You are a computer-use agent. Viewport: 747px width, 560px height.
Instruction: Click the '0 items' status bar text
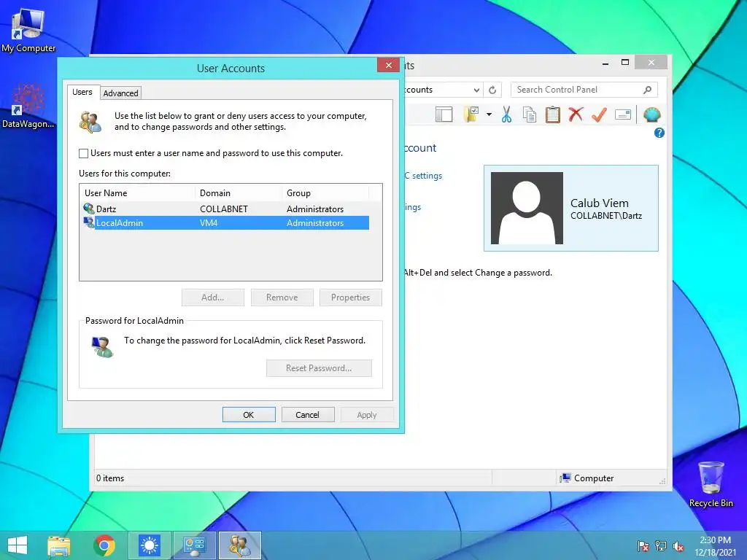tap(110, 478)
